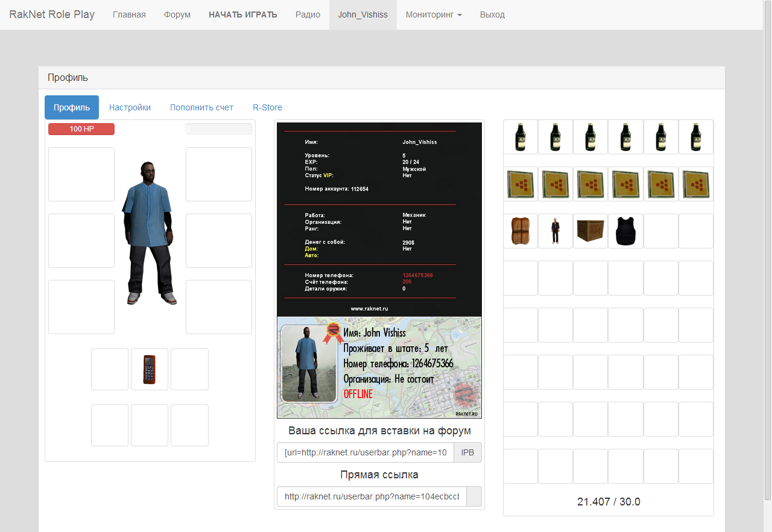This screenshot has width=772, height=532.
Task: Click the first pizza box inventory item
Action: (x=520, y=184)
